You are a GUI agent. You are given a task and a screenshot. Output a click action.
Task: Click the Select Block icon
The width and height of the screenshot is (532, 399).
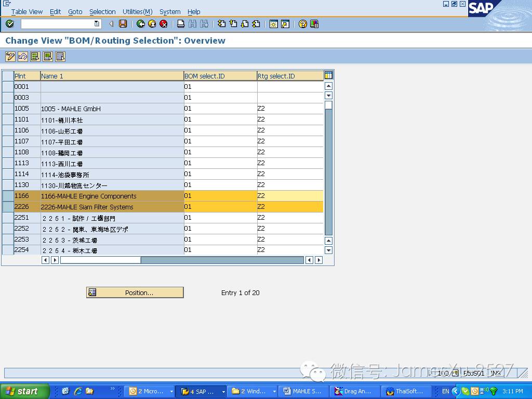click(48, 56)
